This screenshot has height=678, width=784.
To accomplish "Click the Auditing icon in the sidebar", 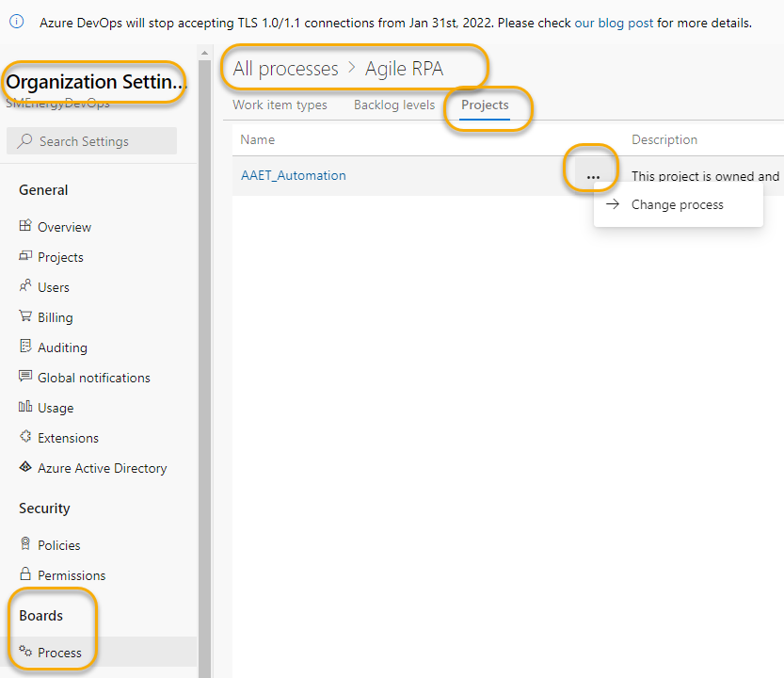I will click(25, 346).
